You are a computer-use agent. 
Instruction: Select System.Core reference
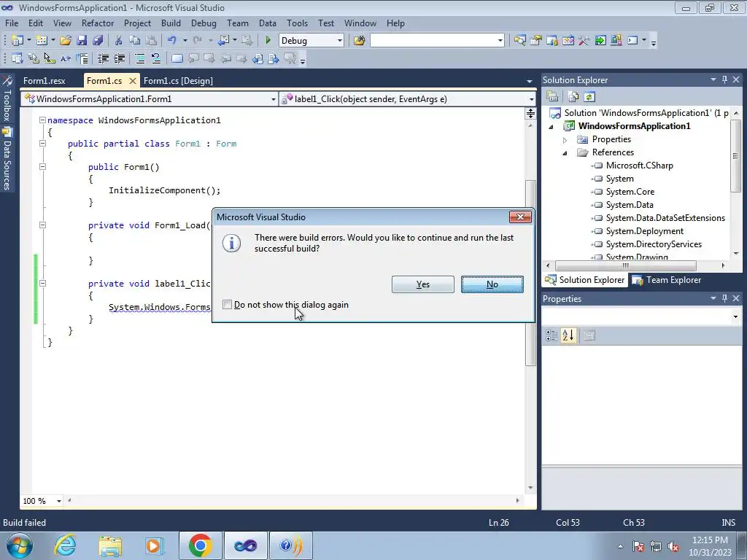tap(630, 192)
